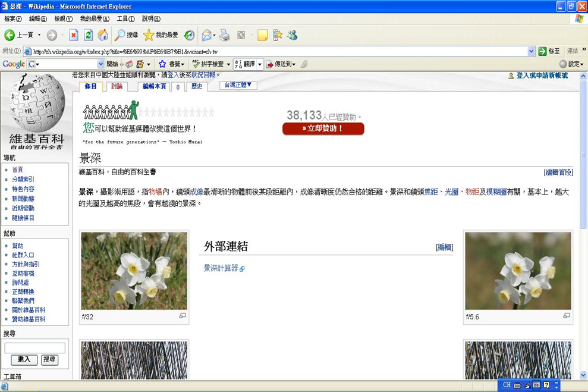Open the 景深計算器 external link
This screenshot has width=588, height=392.
[x=221, y=268]
